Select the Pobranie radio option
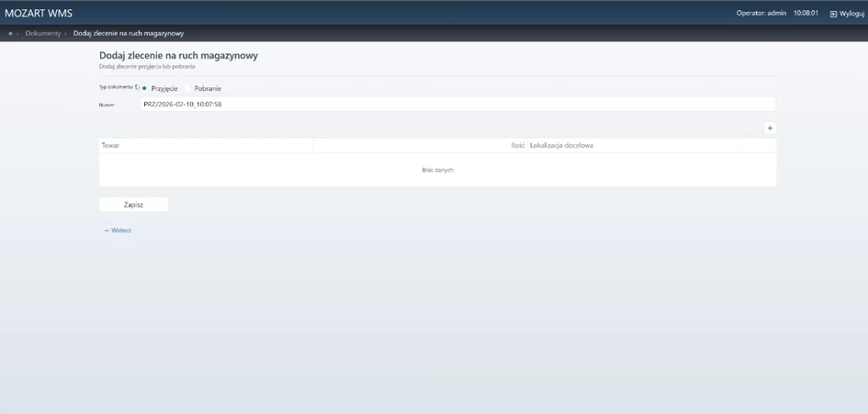 (188, 89)
